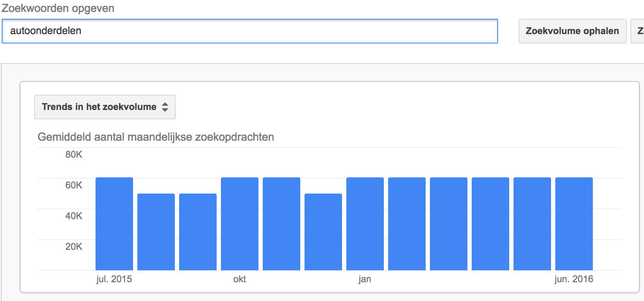This screenshot has height=301, width=644.
Task: Click the up-down arrows icon in the dropdown
Action: point(165,107)
